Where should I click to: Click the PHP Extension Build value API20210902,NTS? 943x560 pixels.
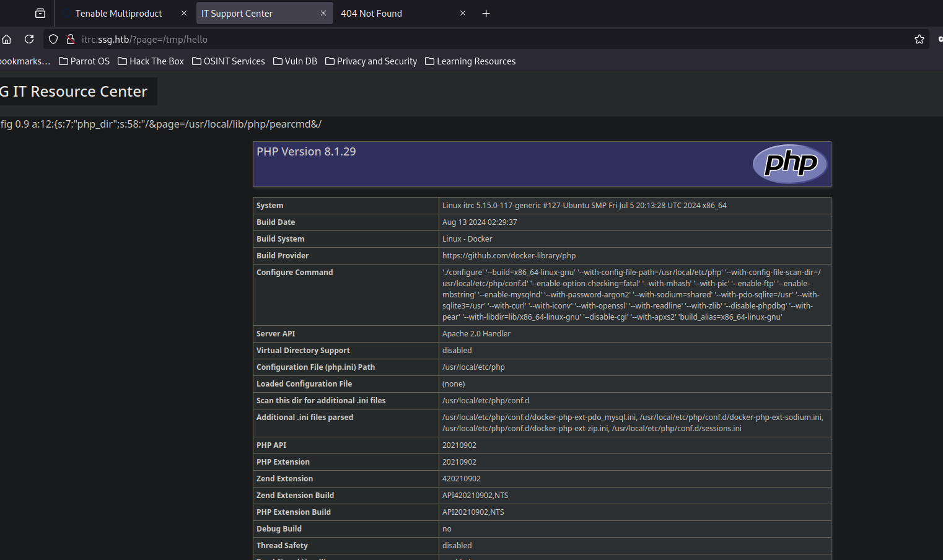pos(473,512)
